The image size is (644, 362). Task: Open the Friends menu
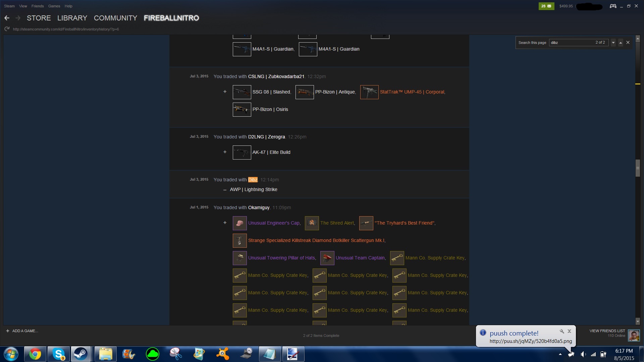coord(38,6)
